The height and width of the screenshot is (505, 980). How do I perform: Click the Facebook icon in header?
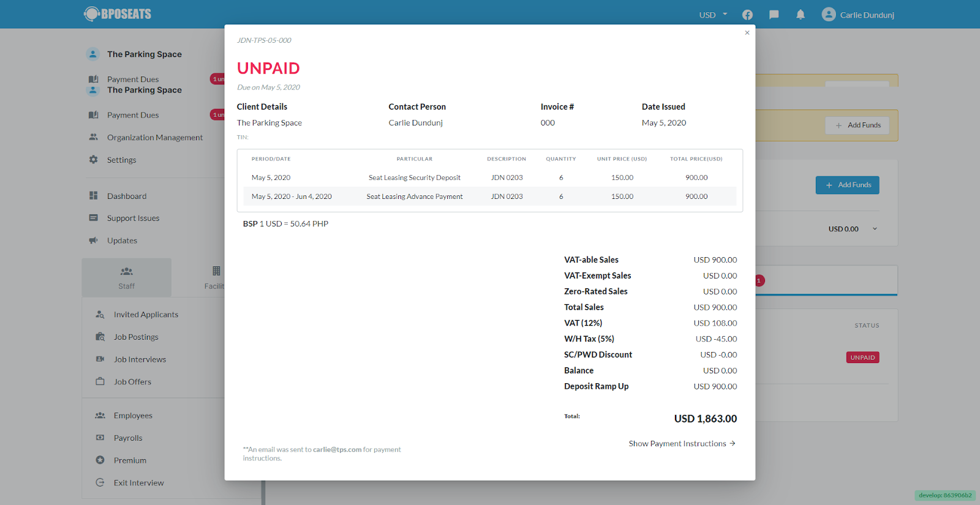[747, 15]
